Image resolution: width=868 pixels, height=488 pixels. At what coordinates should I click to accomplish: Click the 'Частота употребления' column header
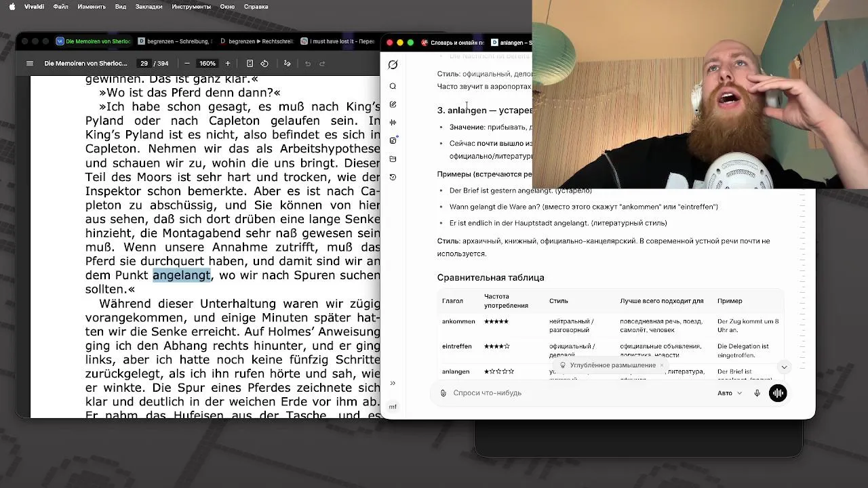[506, 301]
